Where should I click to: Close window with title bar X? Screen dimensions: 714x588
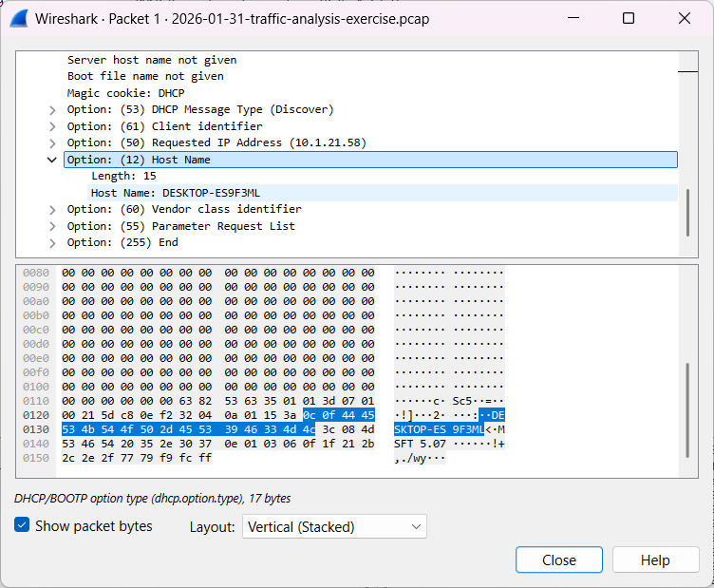pyautogui.click(x=685, y=18)
